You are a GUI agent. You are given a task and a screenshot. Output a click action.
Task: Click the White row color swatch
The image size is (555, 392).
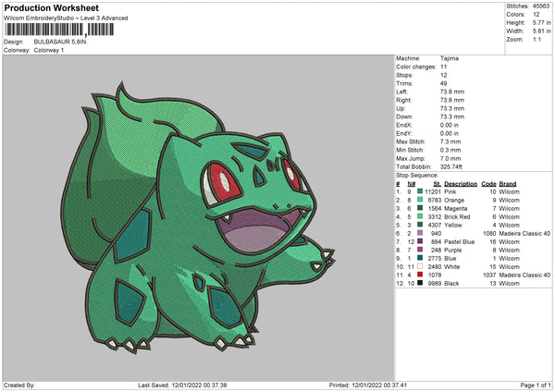pos(420,266)
